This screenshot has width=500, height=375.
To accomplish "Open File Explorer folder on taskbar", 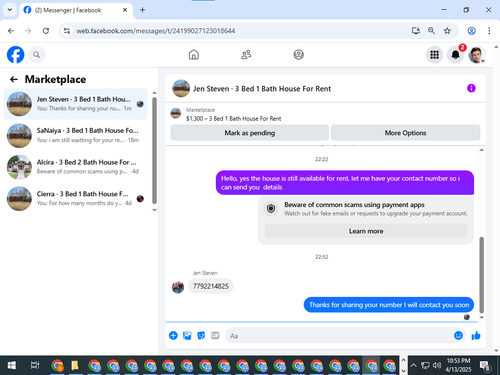I will (75, 365).
